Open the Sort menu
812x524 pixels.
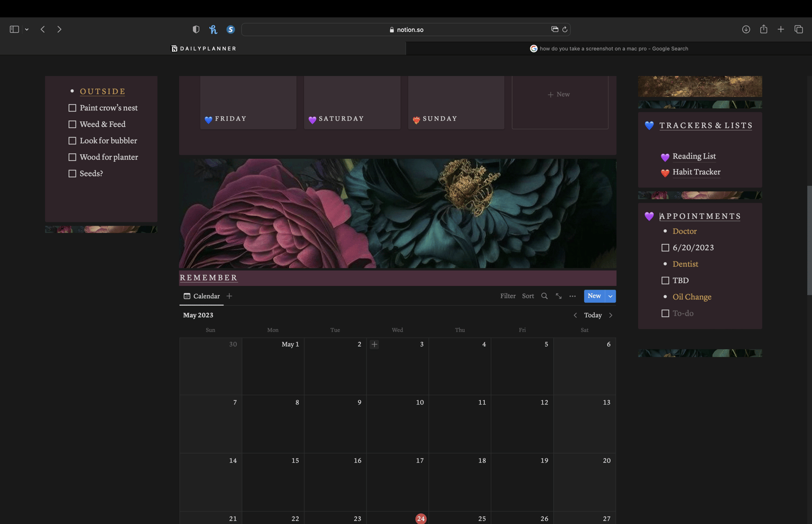pos(528,296)
